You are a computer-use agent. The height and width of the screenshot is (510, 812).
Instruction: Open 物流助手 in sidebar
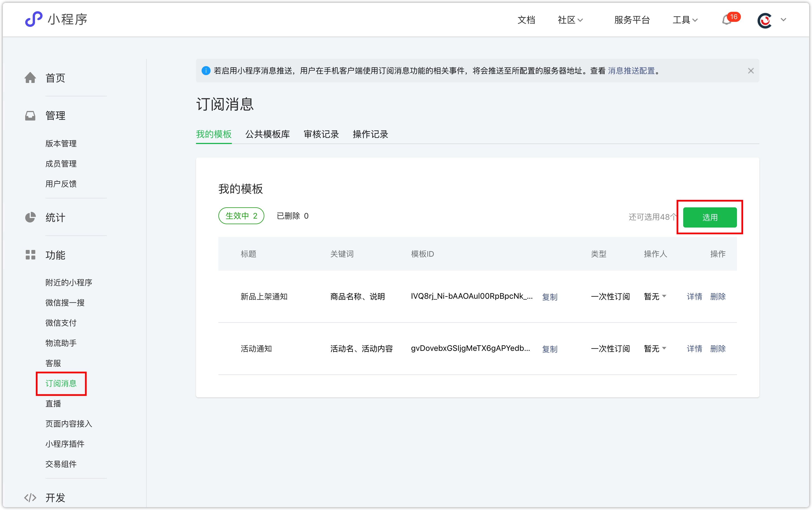[x=61, y=343]
